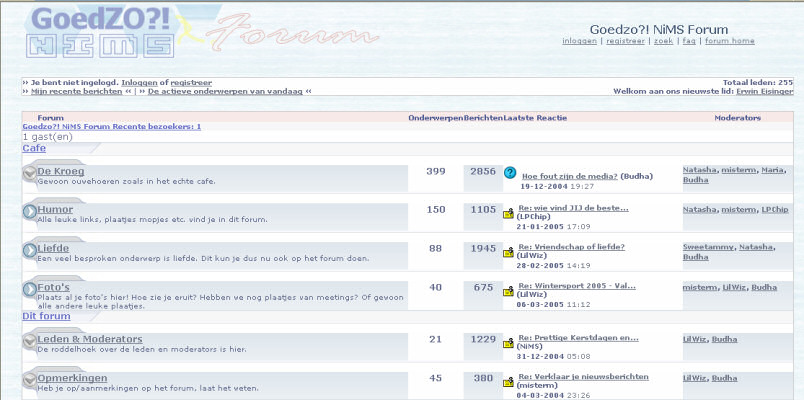804x400 pixels.
Task: Open 'faq' in the top navigation
Action: [688, 41]
